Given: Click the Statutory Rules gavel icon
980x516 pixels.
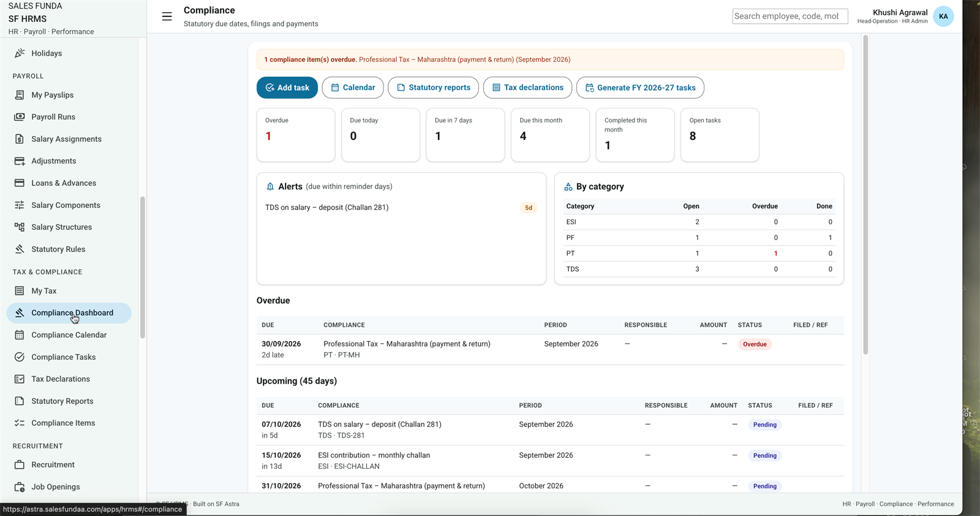Looking at the screenshot, I should pyautogui.click(x=20, y=249).
